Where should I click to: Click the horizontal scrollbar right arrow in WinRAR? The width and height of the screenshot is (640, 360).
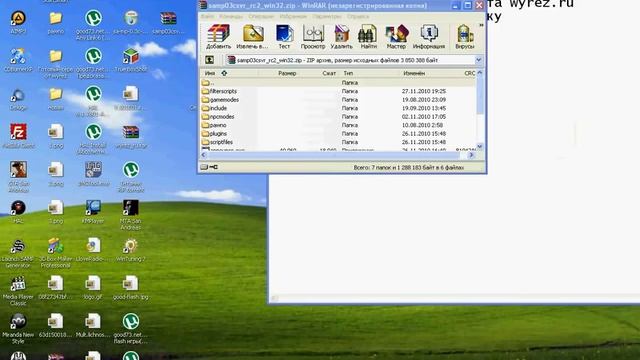click(471, 155)
